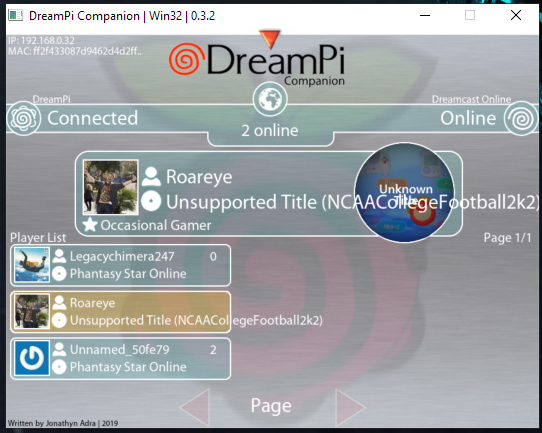Click the blue power avatar of Unnamed_50fe79
The image size is (542, 433).
click(x=32, y=358)
